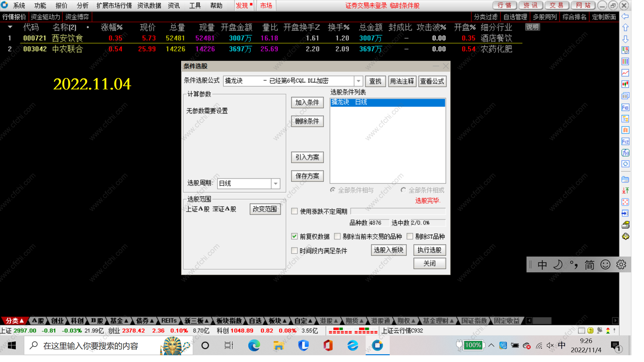The height and width of the screenshot is (362, 644).
Task: Click the 执行选股 button
Action: tap(429, 250)
